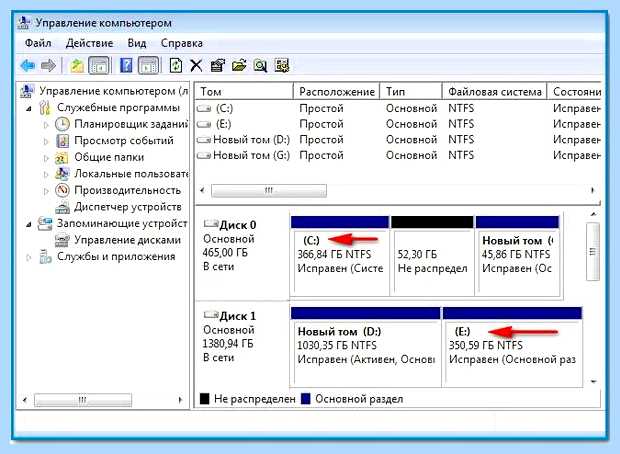
Task: Select the 45,86 ГБ NTFS partition block
Action: click(518, 256)
